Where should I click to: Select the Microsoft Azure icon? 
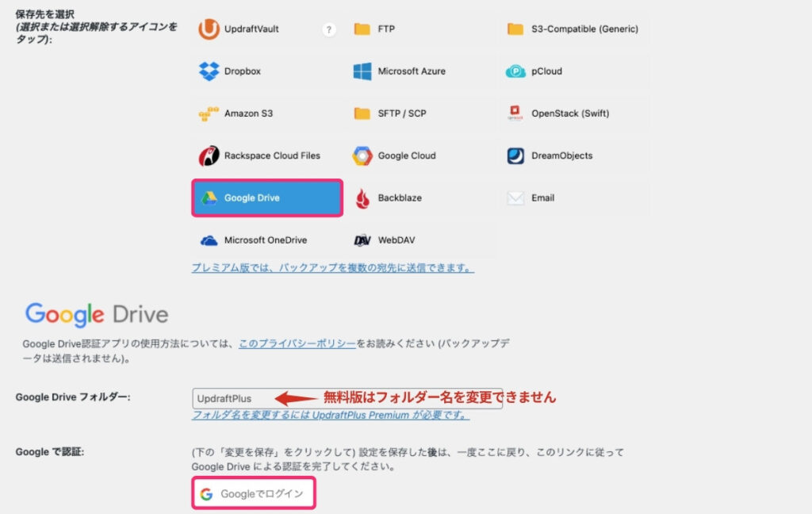pos(362,71)
